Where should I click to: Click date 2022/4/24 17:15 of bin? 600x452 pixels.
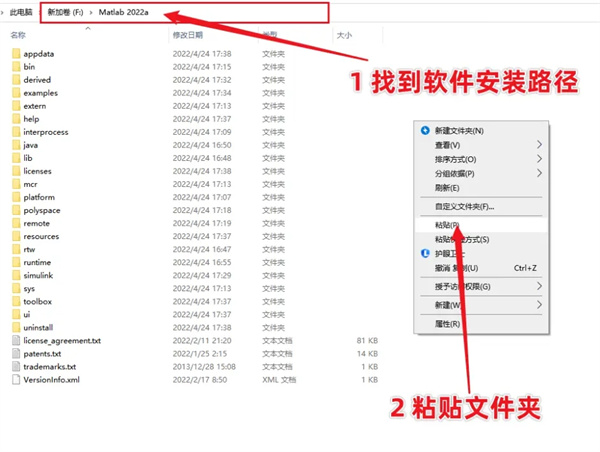(x=202, y=67)
